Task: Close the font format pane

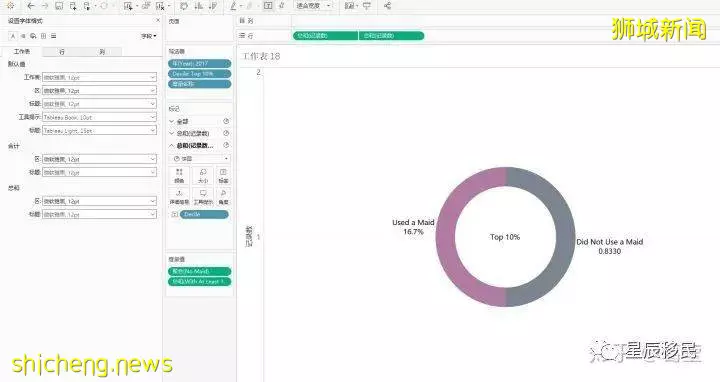Action: [x=158, y=21]
